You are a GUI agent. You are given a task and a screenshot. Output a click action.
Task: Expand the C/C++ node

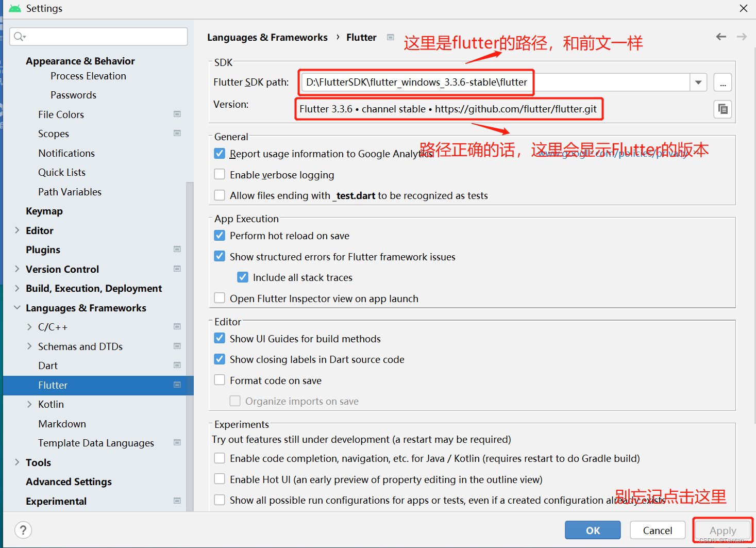(29, 327)
